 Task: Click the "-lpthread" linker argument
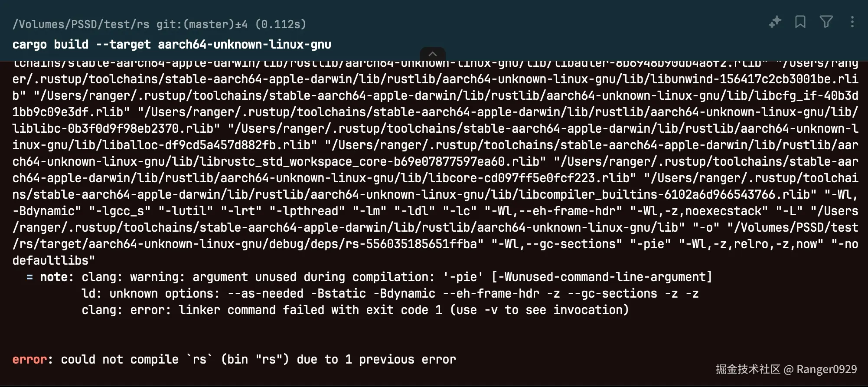tap(307, 211)
